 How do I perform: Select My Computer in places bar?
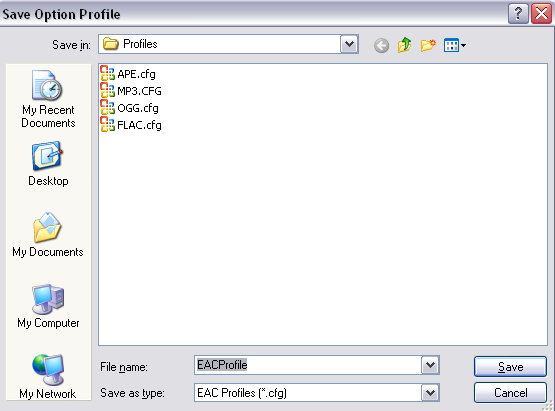(x=48, y=306)
